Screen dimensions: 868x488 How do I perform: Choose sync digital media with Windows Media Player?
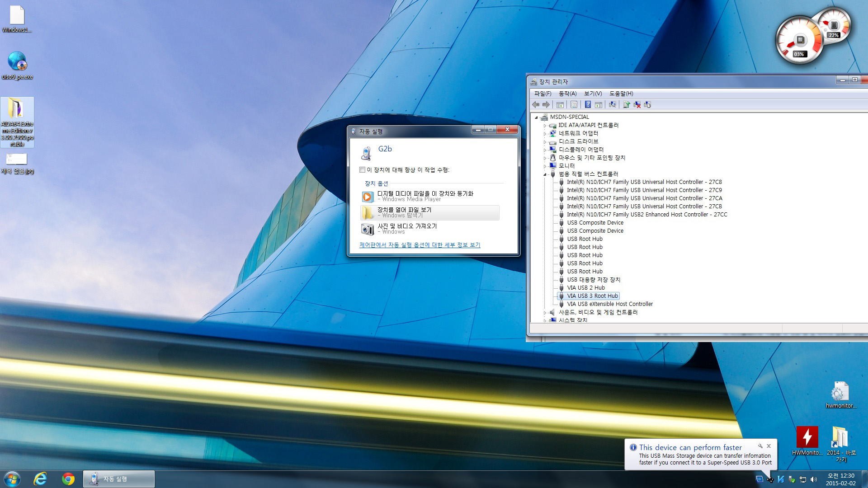430,196
